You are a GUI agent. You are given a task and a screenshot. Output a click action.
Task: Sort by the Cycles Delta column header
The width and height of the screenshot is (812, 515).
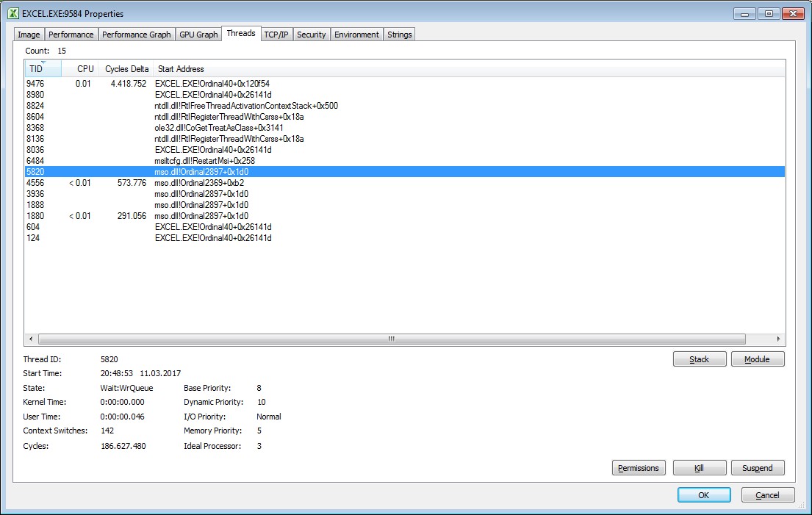coord(126,69)
